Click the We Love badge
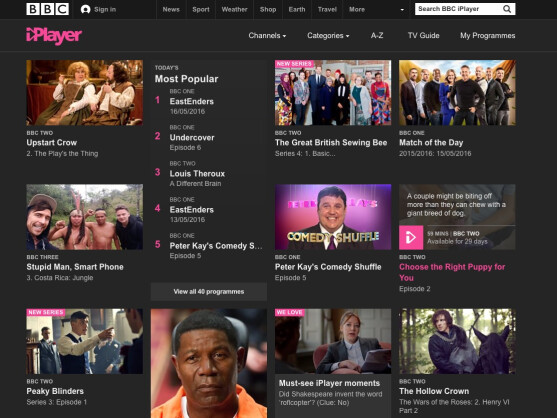Screen dimensions: 557x418 (x=290, y=313)
